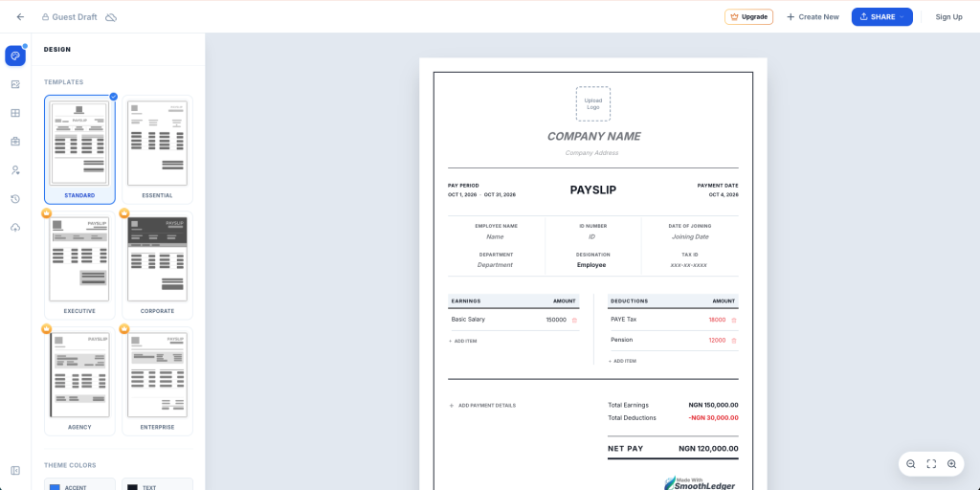Click the Basic Salary label
This screenshot has height=490, width=980.
click(468, 320)
